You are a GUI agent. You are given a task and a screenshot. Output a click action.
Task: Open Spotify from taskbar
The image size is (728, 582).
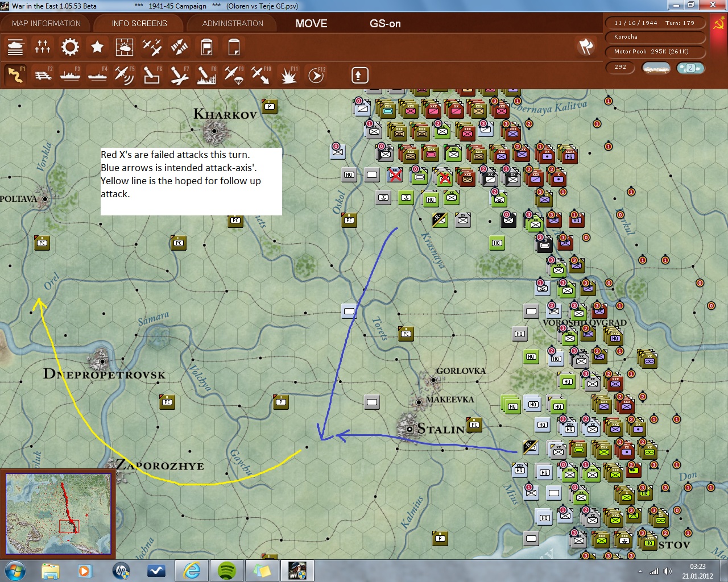(227, 570)
